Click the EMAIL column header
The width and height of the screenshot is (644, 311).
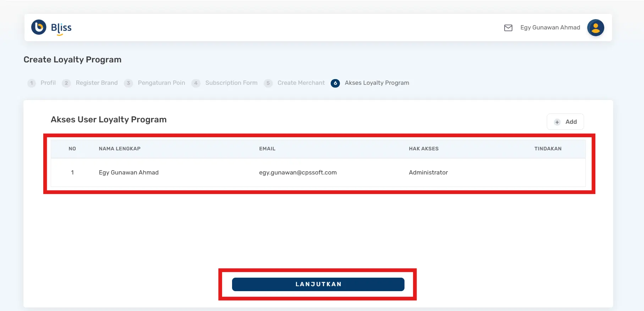pyautogui.click(x=267, y=149)
